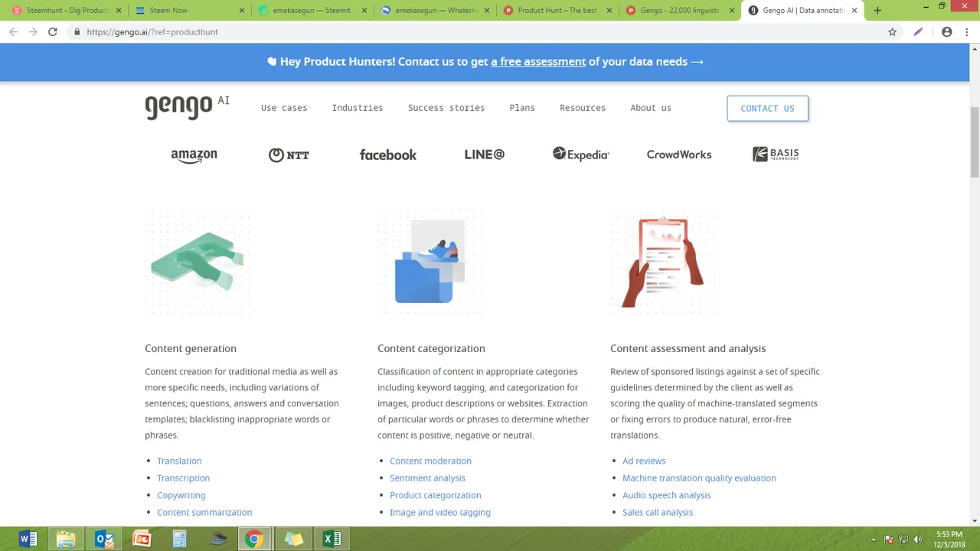Switch to the emekasegun Whaleshares tab
Viewport: 980px width, 551px height.
click(x=435, y=11)
